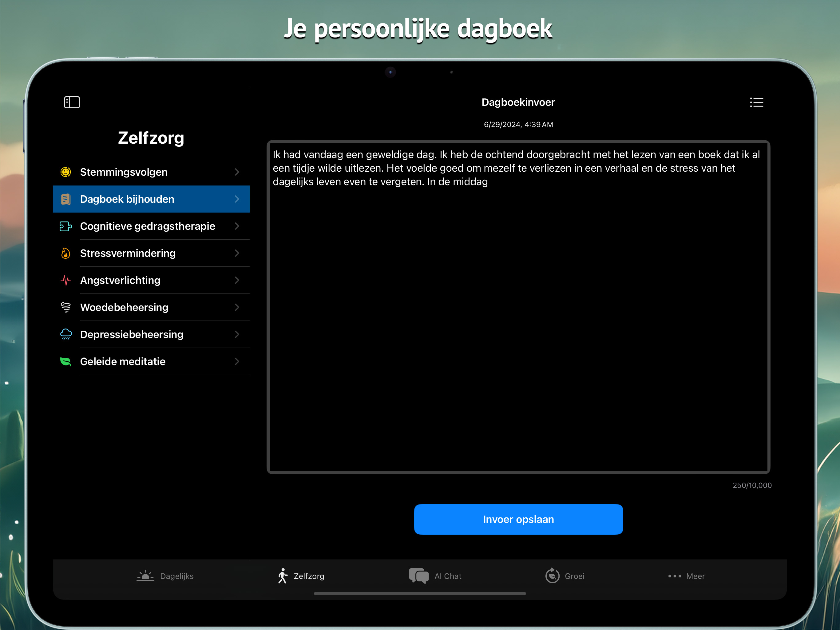
Task: Switch to the Dagelijks tab
Action: (x=165, y=576)
